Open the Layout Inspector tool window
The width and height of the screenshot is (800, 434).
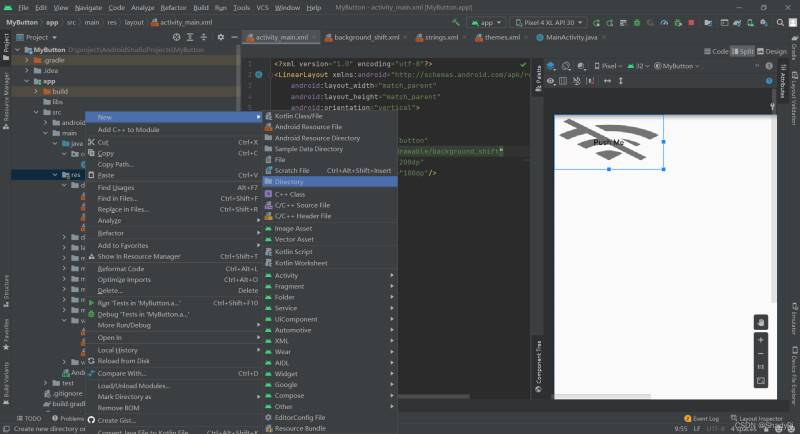coord(760,419)
